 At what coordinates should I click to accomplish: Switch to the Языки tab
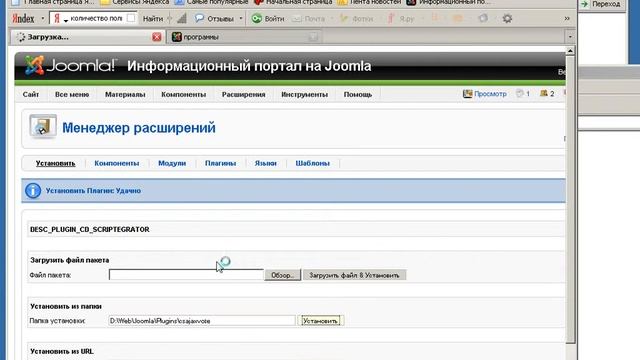(265, 163)
